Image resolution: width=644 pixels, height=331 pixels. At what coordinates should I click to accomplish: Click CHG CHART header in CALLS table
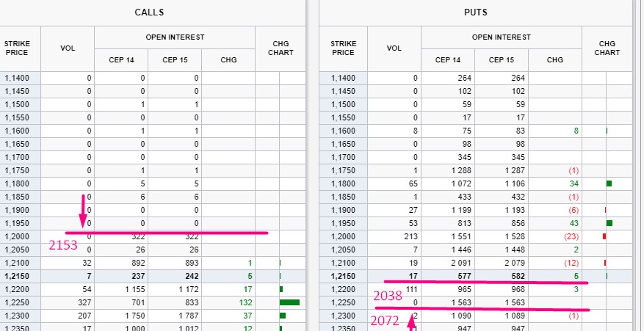click(281, 48)
